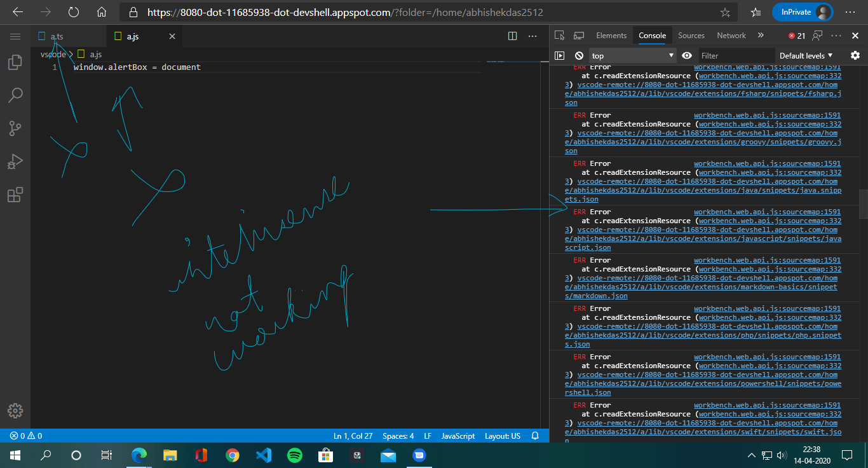Open the Extensions view

point(15,195)
